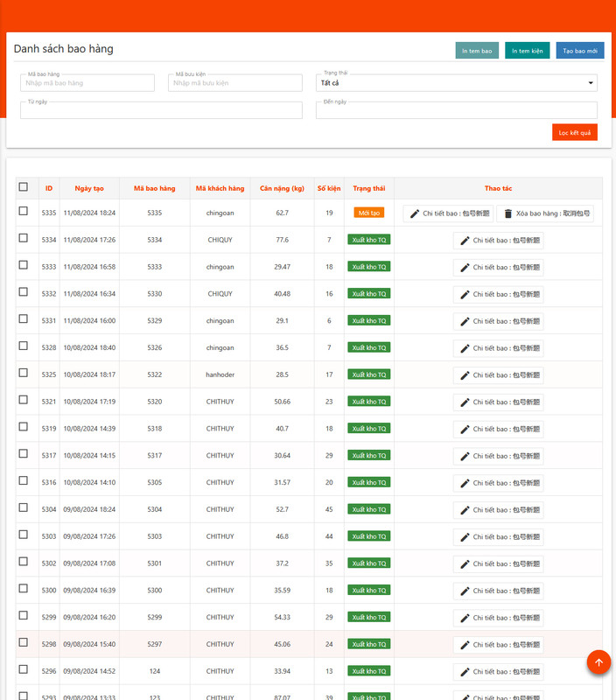Click the Từ ngày date field
This screenshot has height=700, width=616.
point(161,110)
